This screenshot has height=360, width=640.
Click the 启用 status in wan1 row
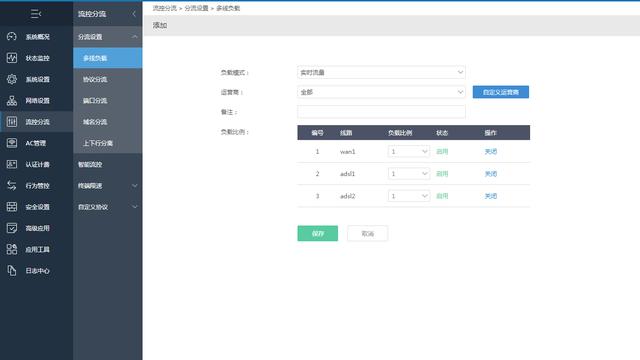pos(442,151)
